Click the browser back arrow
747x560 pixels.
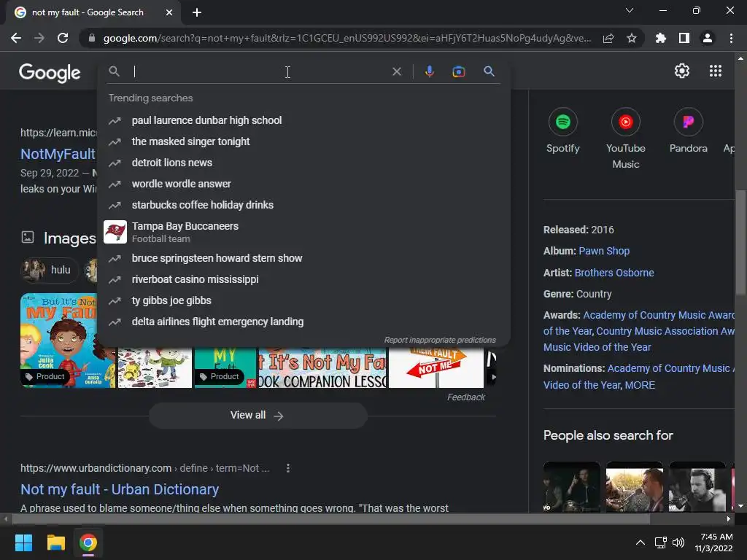click(16, 38)
